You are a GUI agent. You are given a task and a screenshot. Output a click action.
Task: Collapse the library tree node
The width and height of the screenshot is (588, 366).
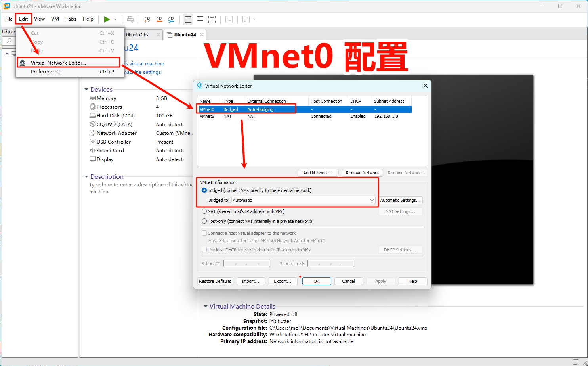click(7, 53)
